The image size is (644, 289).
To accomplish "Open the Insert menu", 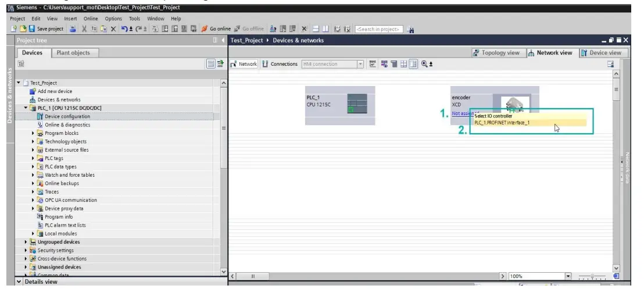I will [70, 19].
